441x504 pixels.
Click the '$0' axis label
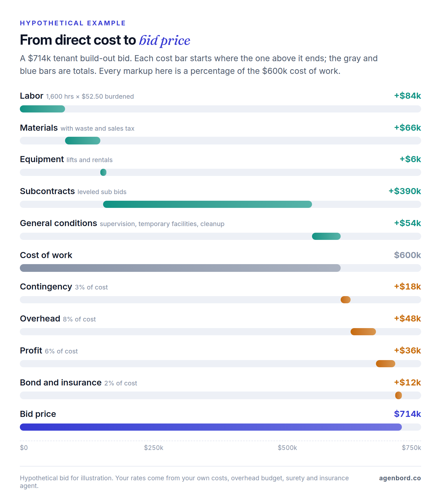[24, 448]
